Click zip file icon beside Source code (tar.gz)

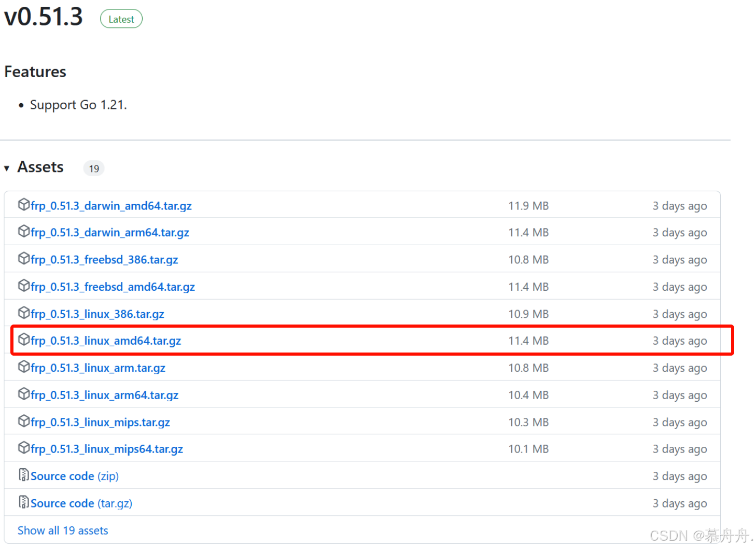tap(24, 502)
